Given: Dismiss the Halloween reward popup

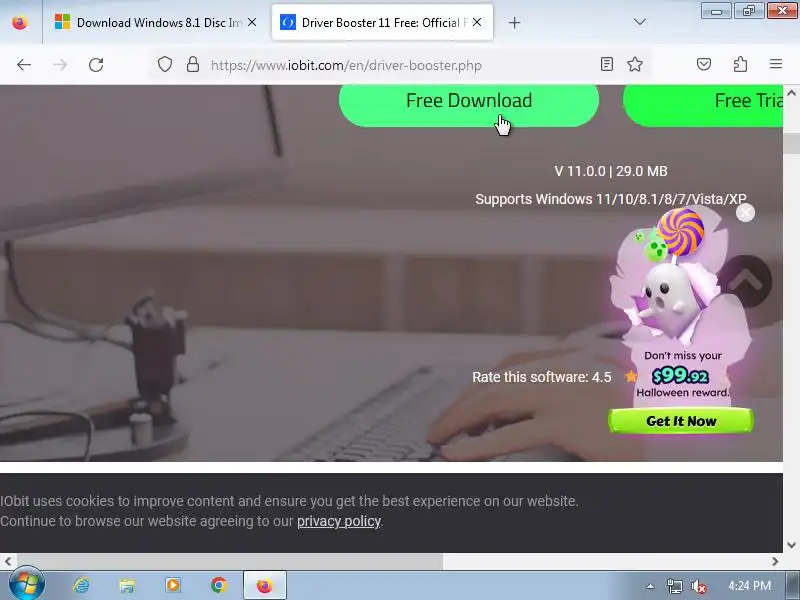Looking at the screenshot, I should coord(745,213).
